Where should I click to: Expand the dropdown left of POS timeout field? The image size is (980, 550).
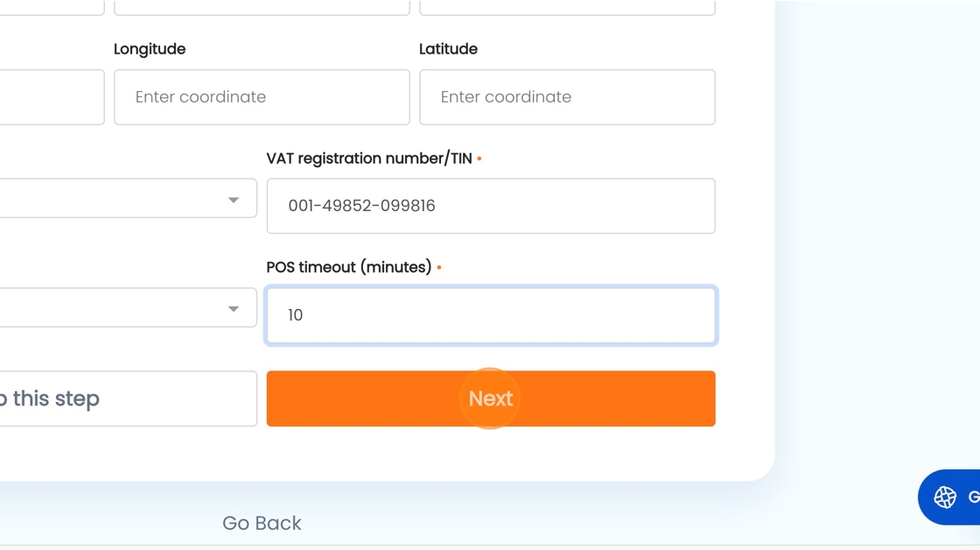128,307
